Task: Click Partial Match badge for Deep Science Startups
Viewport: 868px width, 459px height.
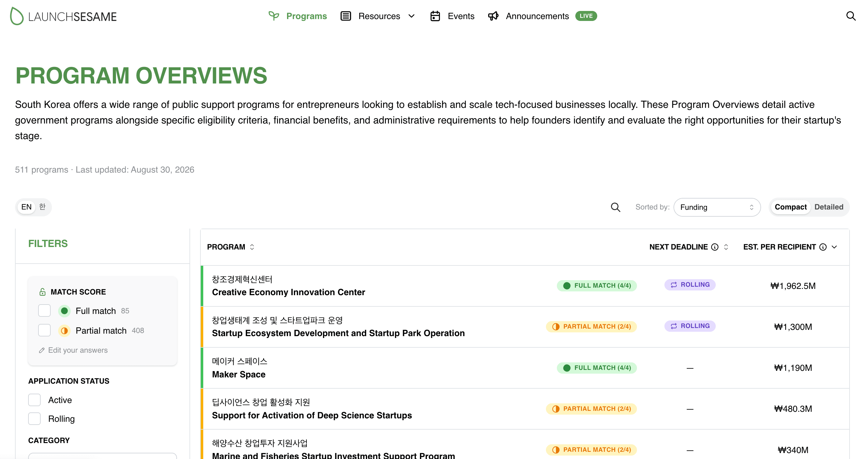Action: click(x=591, y=409)
